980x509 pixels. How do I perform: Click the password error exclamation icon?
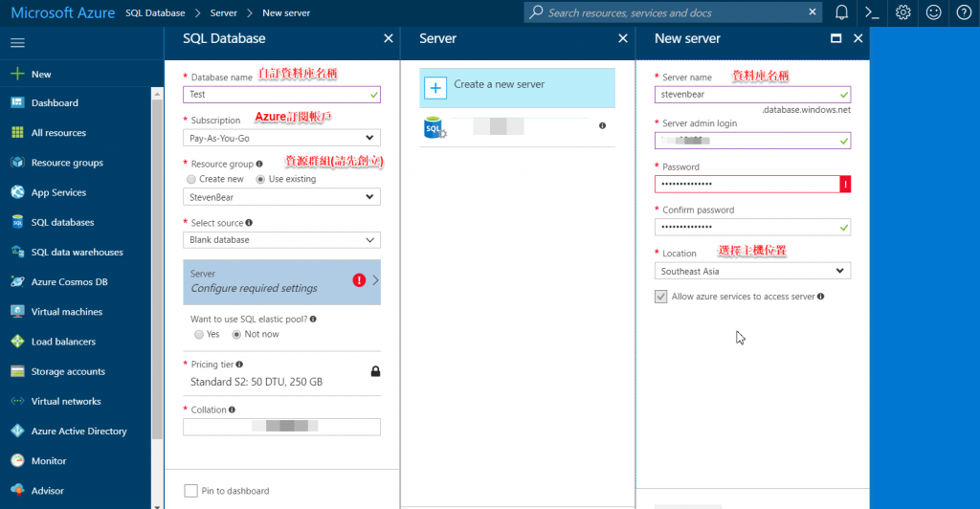pyautogui.click(x=845, y=185)
